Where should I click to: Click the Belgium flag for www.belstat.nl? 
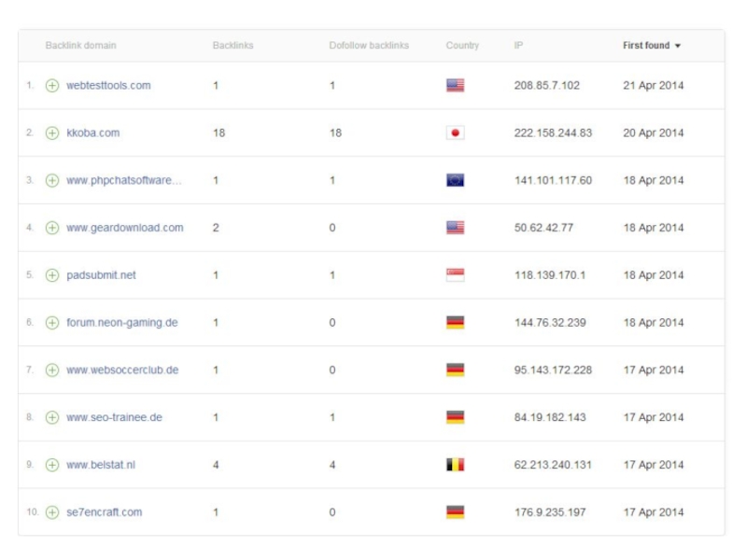point(455,465)
